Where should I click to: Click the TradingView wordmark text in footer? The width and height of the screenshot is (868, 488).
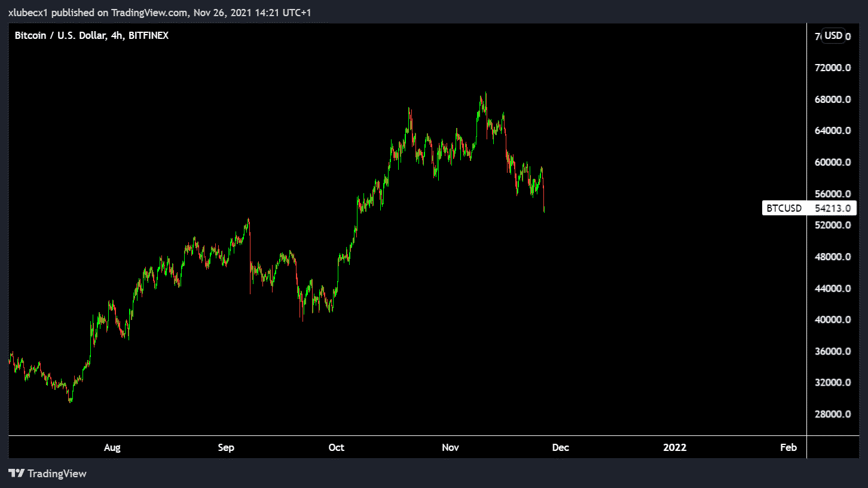[57, 474]
